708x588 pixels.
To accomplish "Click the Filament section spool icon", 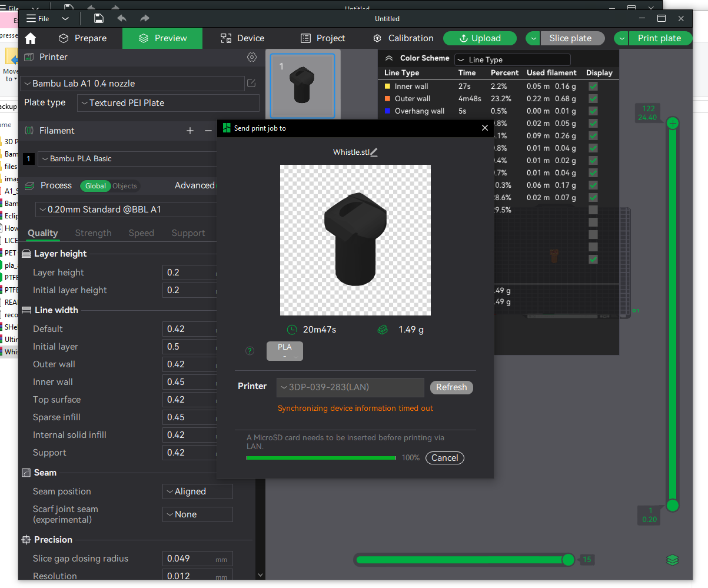I will pyautogui.click(x=29, y=131).
